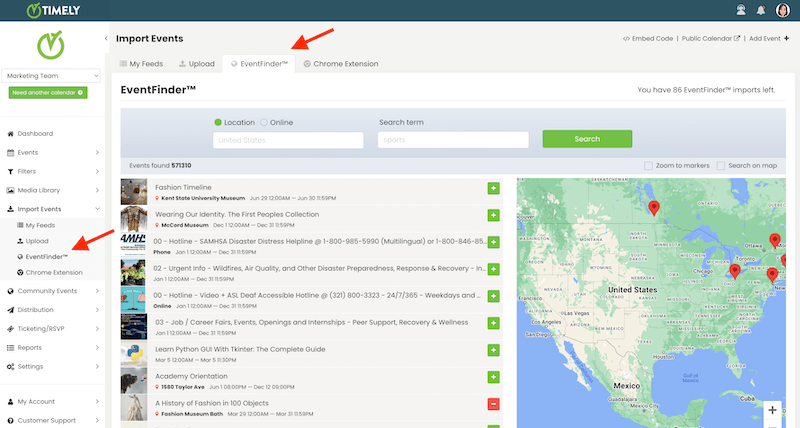
Task: Click the green help icon on Need another calendar
Action: click(81, 93)
